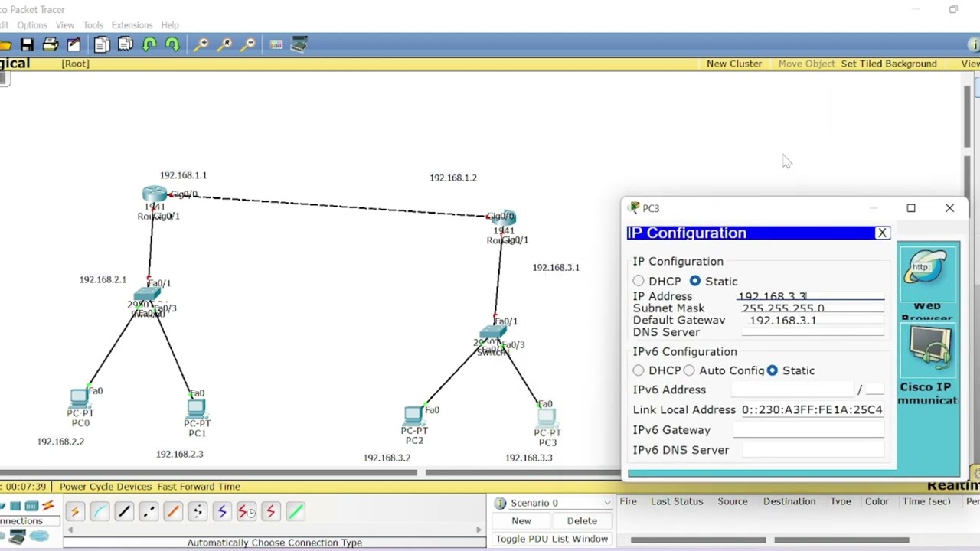
Task: Open the Options menu
Action: point(32,25)
